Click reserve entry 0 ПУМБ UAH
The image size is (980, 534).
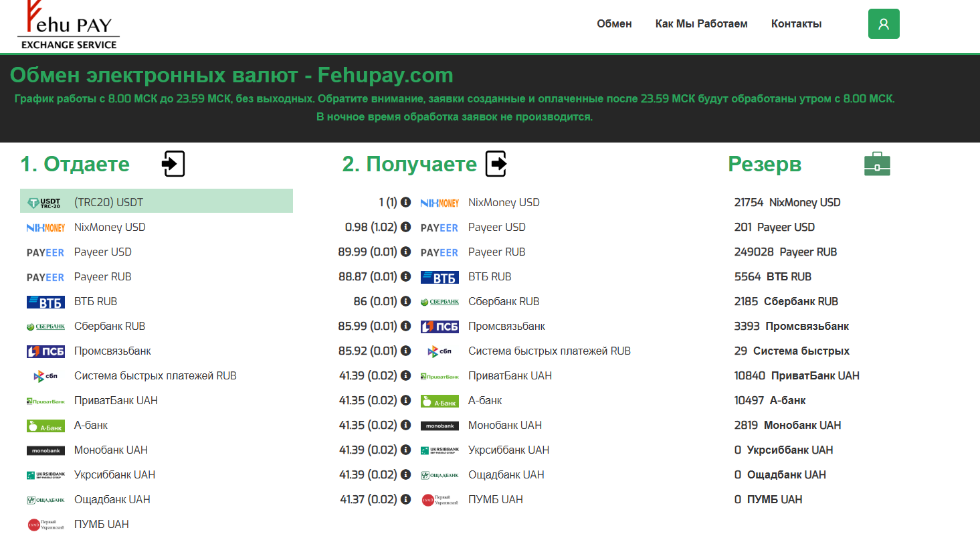[x=768, y=499]
